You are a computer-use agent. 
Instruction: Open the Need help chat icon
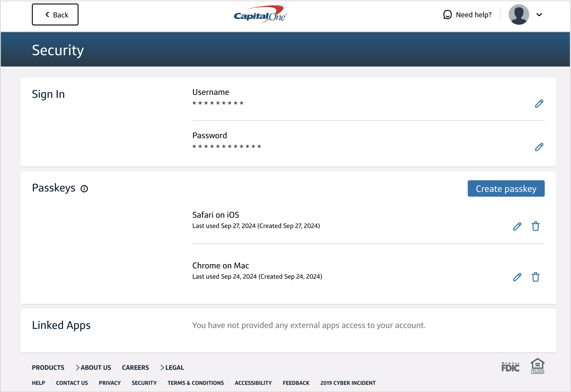pyautogui.click(x=447, y=15)
